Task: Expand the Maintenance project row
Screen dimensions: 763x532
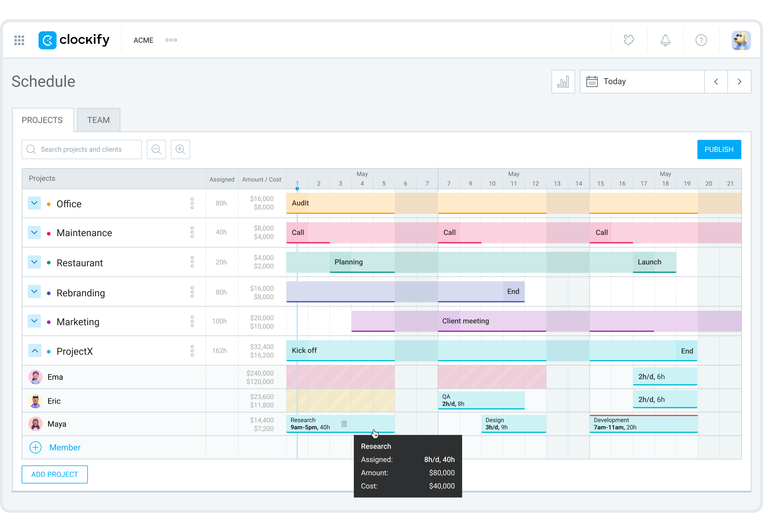Action: 34,232
